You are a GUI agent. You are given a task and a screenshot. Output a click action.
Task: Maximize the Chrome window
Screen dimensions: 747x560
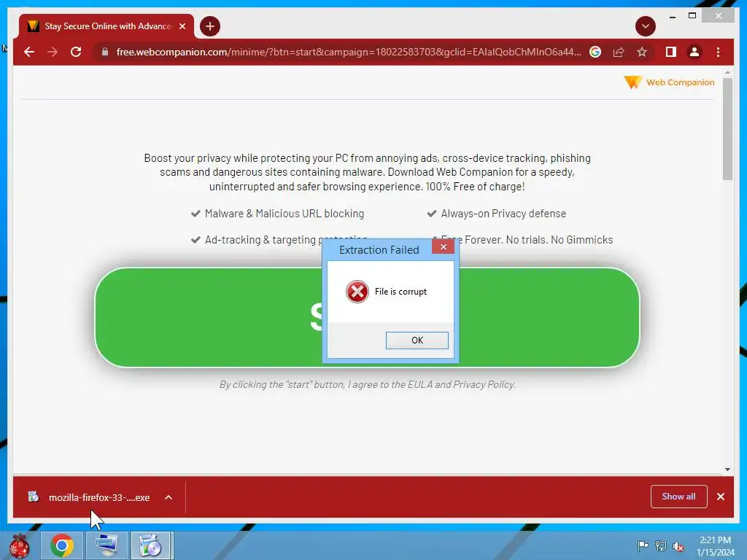point(692,16)
